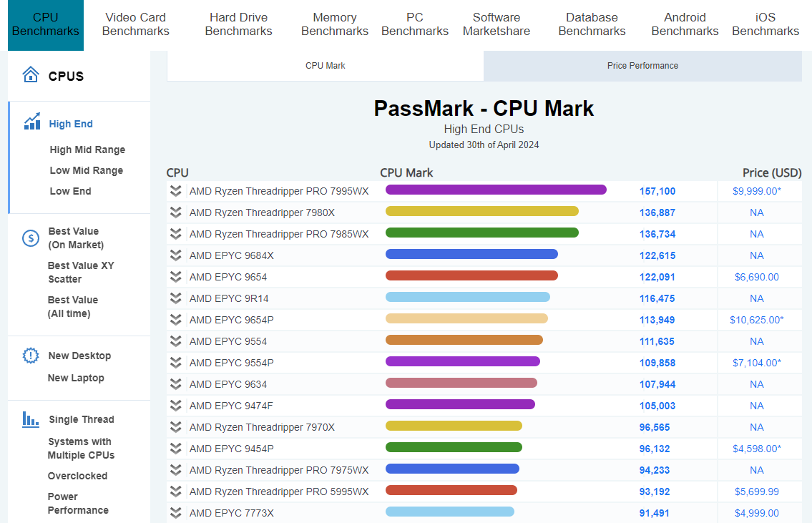812x523 pixels.
Task: Open the Software Marketshare menu
Action: click(x=497, y=25)
